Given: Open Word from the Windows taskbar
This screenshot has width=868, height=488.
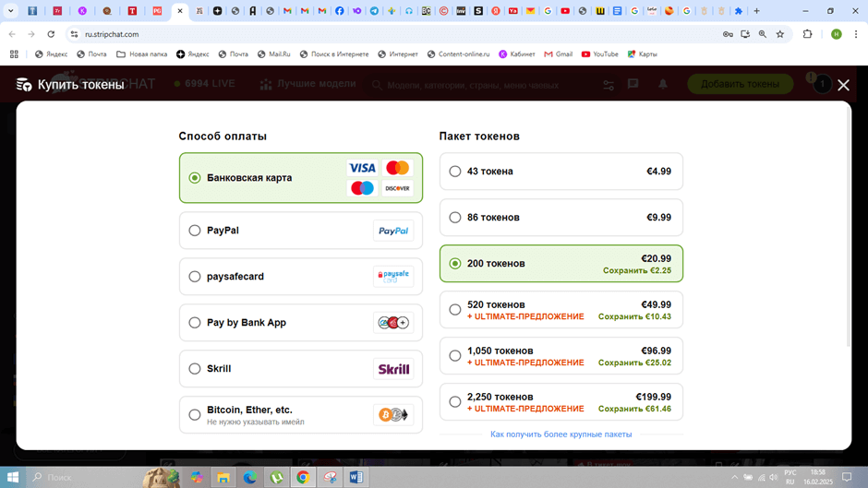Looking at the screenshot, I should point(356,477).
